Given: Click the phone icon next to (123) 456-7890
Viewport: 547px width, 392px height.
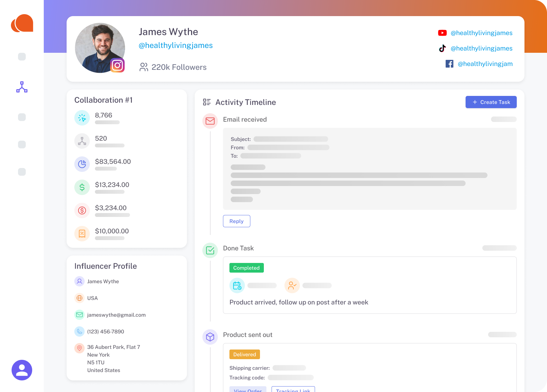Looking at the screenshot, I should (79, 331).
